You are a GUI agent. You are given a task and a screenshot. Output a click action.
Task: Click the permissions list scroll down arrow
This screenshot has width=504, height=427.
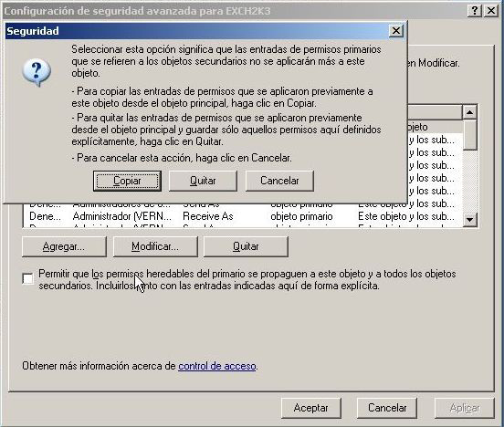[469, 220]
